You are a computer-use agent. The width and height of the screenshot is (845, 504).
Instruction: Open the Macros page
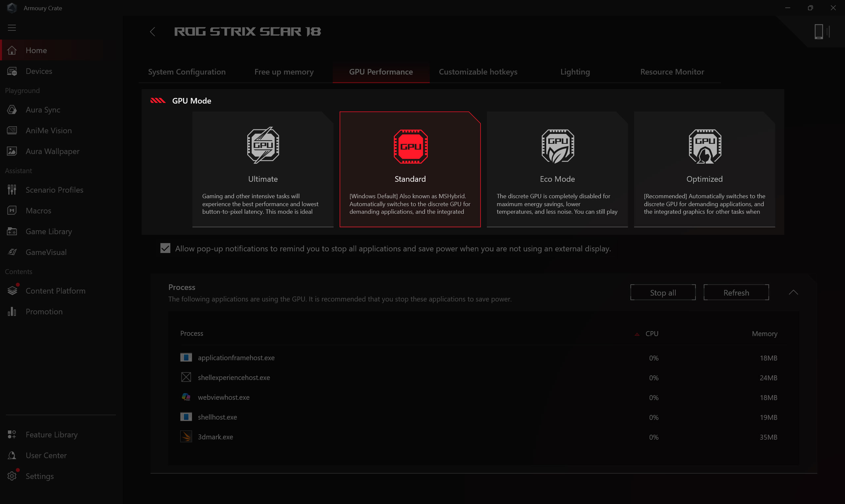(x=38, y=210)
